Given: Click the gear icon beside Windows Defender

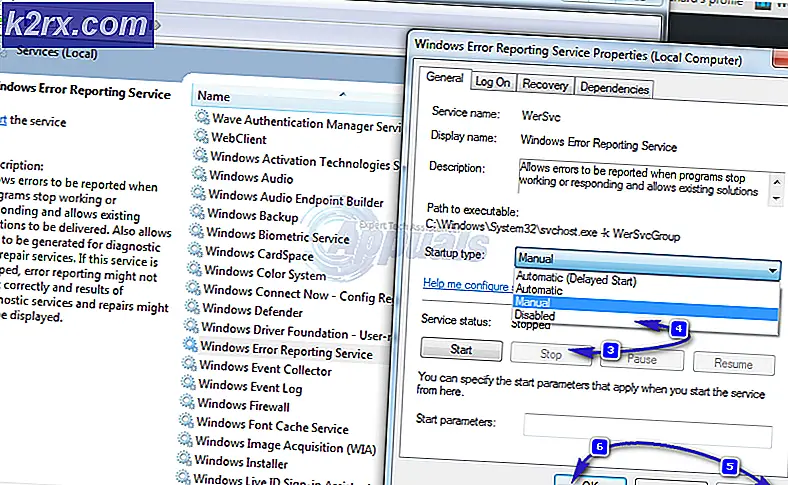Looking at the screenshot, I should click(x=192, y=306).
